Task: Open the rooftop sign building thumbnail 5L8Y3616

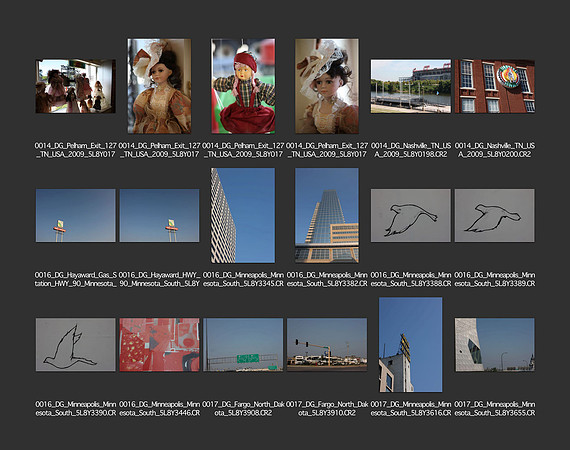Action: coord(411,345)
